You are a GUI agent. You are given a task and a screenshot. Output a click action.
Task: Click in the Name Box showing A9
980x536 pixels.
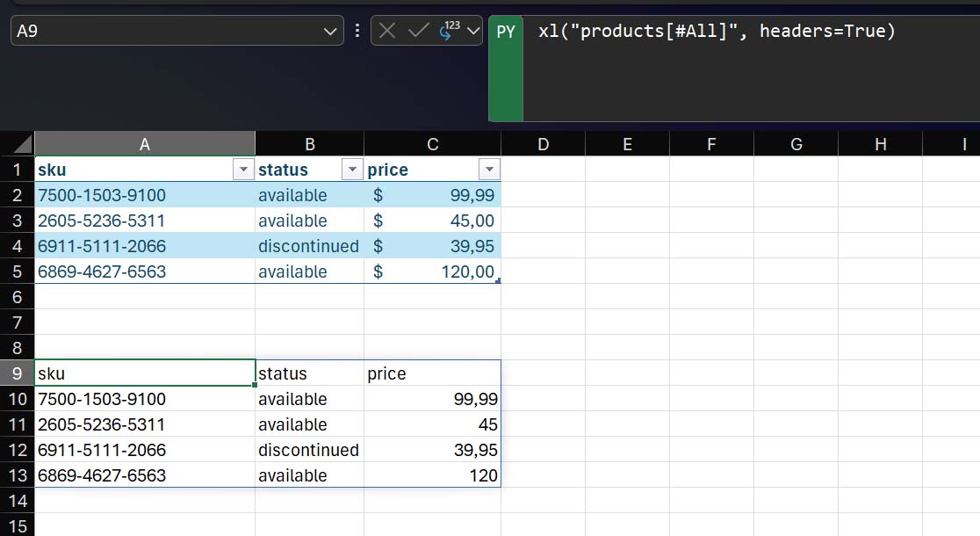coord(167,31)
